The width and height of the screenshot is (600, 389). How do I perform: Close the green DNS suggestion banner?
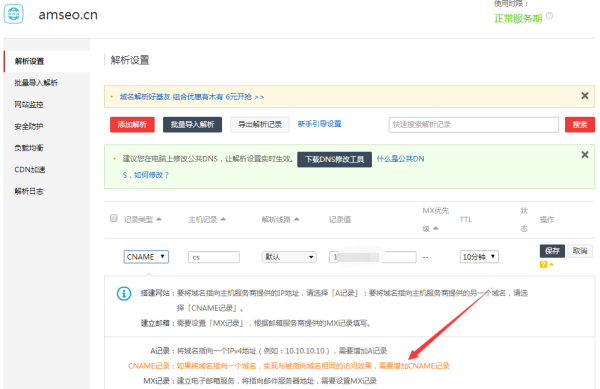585,155
